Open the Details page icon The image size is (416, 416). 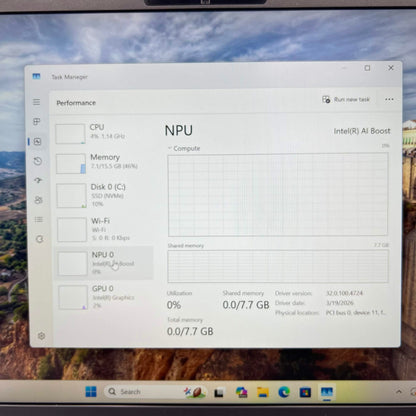click(x=39, y=219)
